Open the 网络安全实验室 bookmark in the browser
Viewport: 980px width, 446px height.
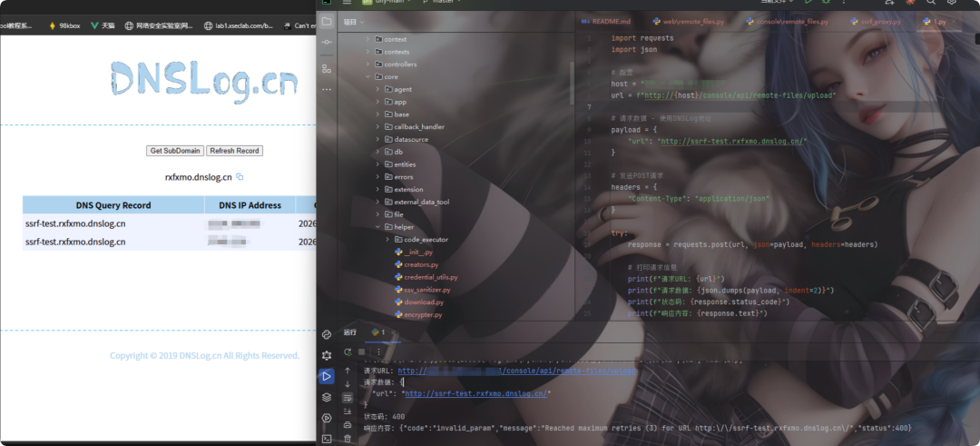[160, 25]
